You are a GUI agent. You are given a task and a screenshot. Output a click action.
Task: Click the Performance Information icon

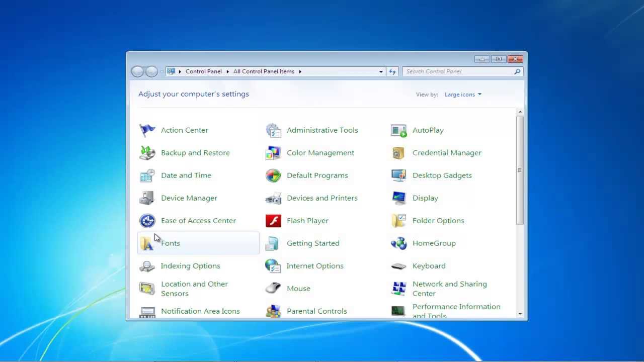click(x=399, y=311)
